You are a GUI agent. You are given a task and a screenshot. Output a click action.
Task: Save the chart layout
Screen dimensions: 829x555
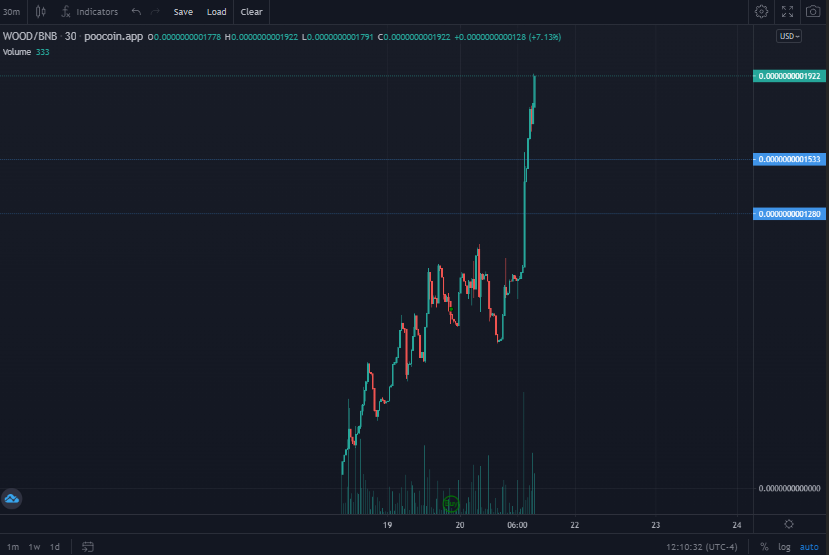tap(183, 12)
